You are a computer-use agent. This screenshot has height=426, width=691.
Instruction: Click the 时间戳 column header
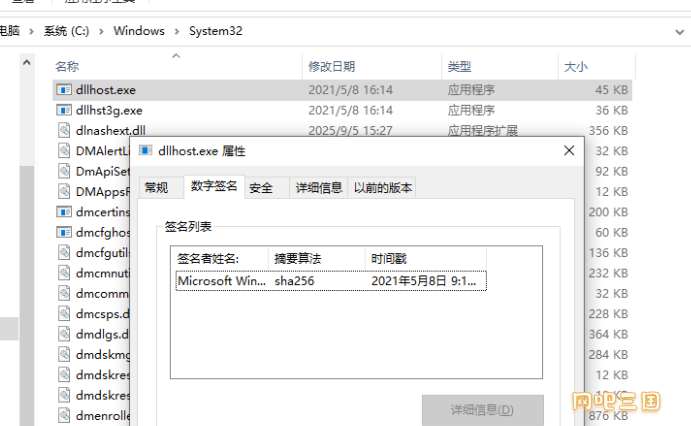[426, 259]
